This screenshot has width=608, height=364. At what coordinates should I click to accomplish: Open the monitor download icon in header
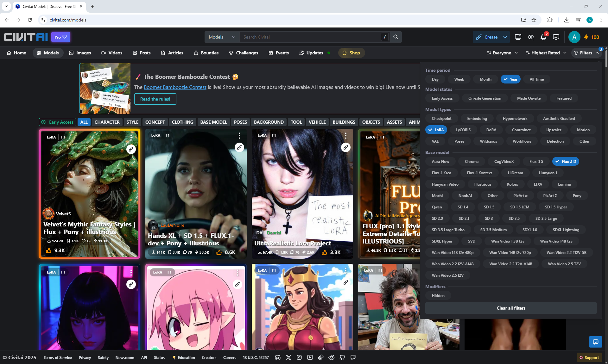coord(518,37)
